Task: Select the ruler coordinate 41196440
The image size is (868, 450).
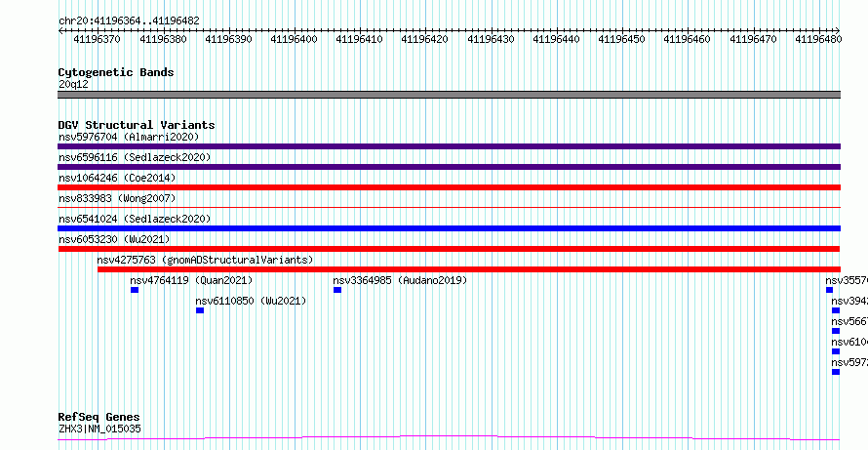Action: (556, 39)
